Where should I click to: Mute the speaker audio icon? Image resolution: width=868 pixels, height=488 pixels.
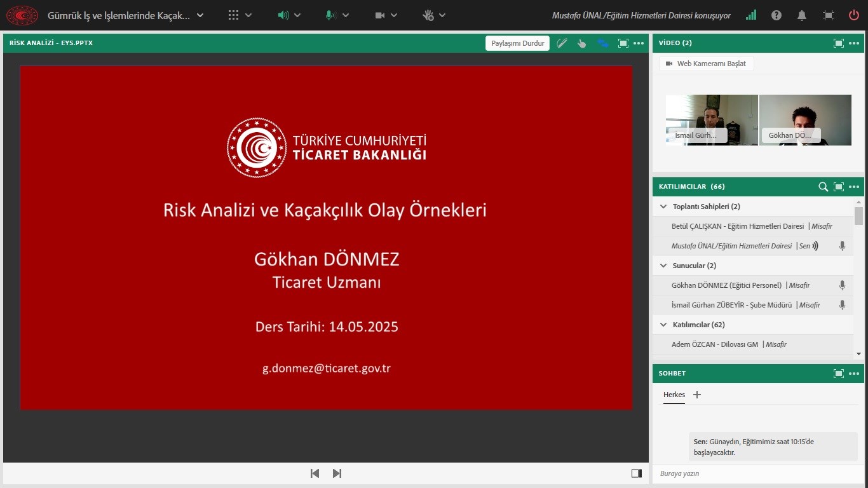[283, 15]
